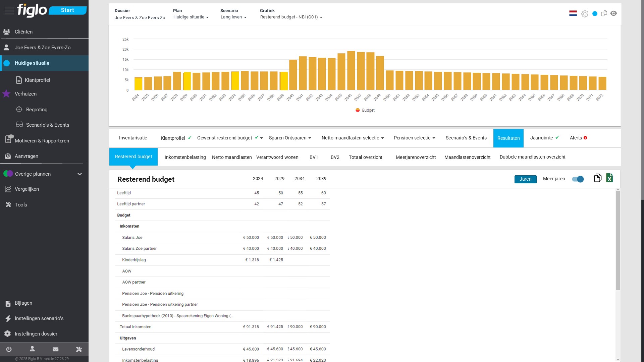Click the Dutch flag language icon
Screen dimensions: 644x362
pos(573,13)
